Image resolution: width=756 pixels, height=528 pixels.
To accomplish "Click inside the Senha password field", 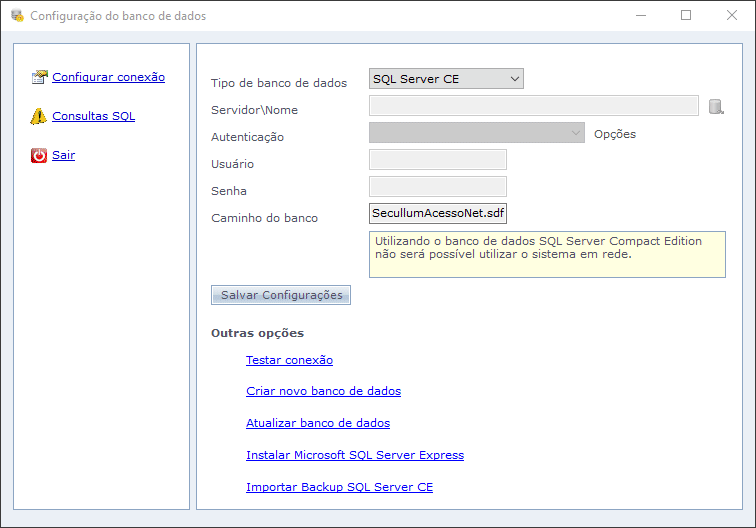I will [x=438, y=187].
